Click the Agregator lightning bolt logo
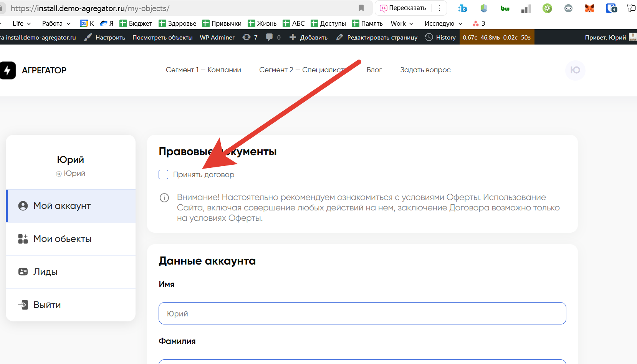 point(7,70)
